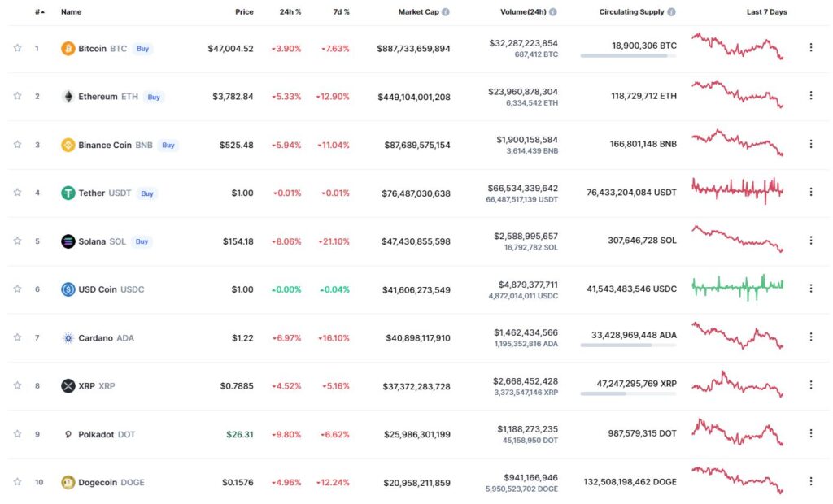Sort by the 24h % column header
This screenshot has width=833, height=504.
pyautogui.click(x=290, y=11)
